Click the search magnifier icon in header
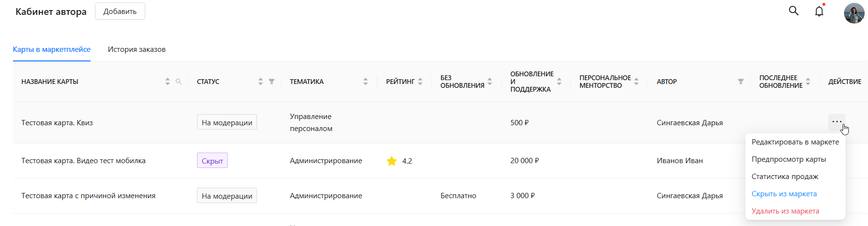 click(x=794, y=11)
